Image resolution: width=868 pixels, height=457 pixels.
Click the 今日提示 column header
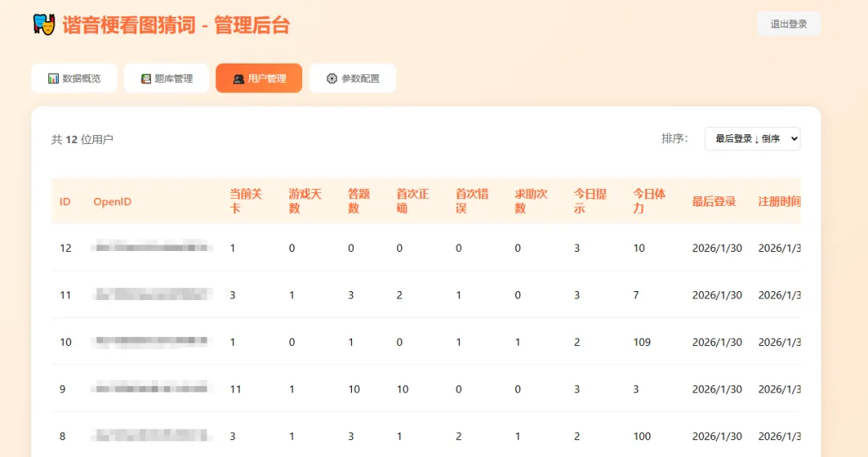[x=590, y=201]
